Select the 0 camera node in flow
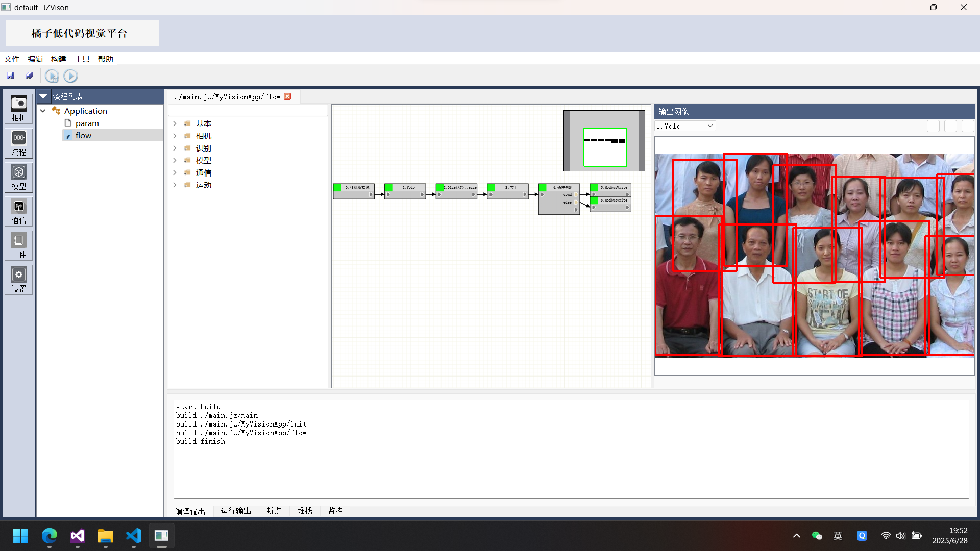The image size is (980, 551). coord(354,191)
